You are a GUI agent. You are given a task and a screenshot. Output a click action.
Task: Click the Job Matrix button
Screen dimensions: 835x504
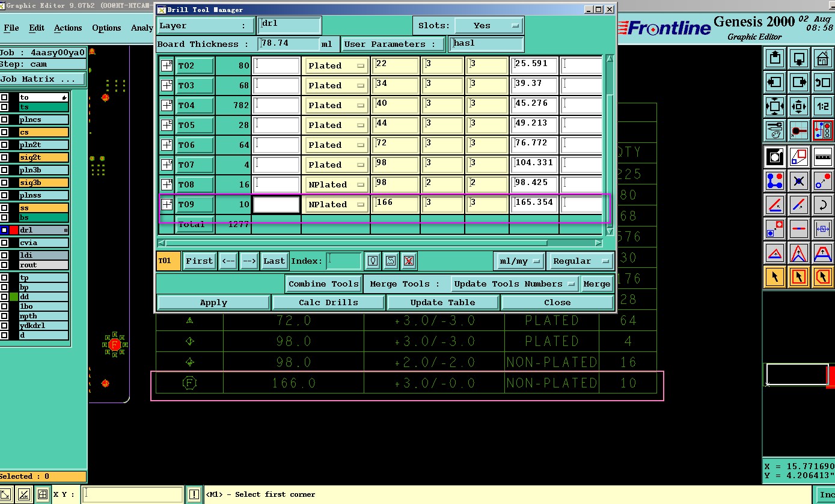coord(43,79)
